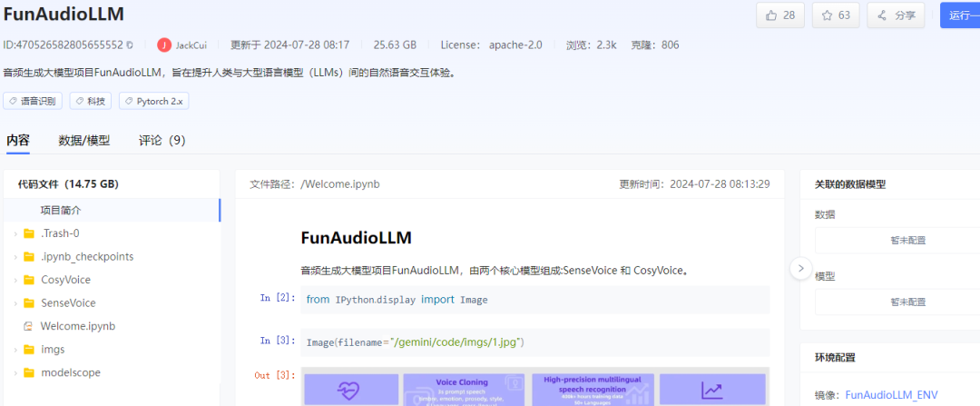This screenshot has height=406, width=980.
Task: Click the 克隆: 806 count text
Action: (x=655, y=45)
